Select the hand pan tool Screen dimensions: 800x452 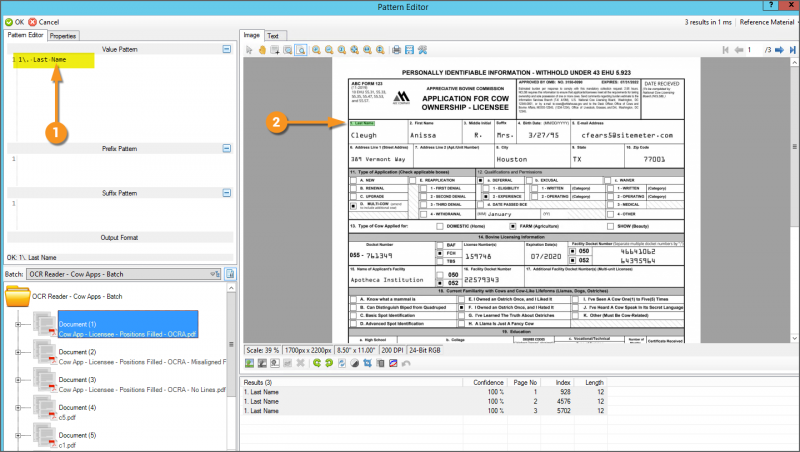[x=262, y=49]
